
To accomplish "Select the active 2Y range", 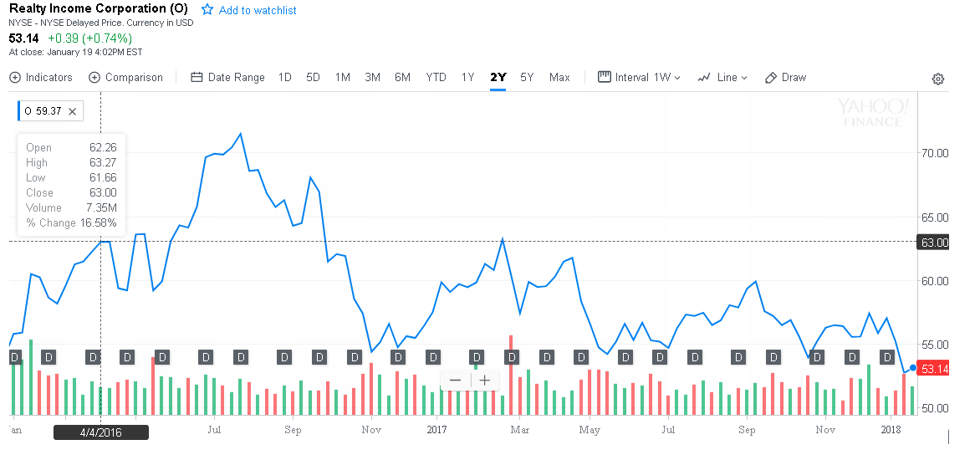I will (498, 78).
